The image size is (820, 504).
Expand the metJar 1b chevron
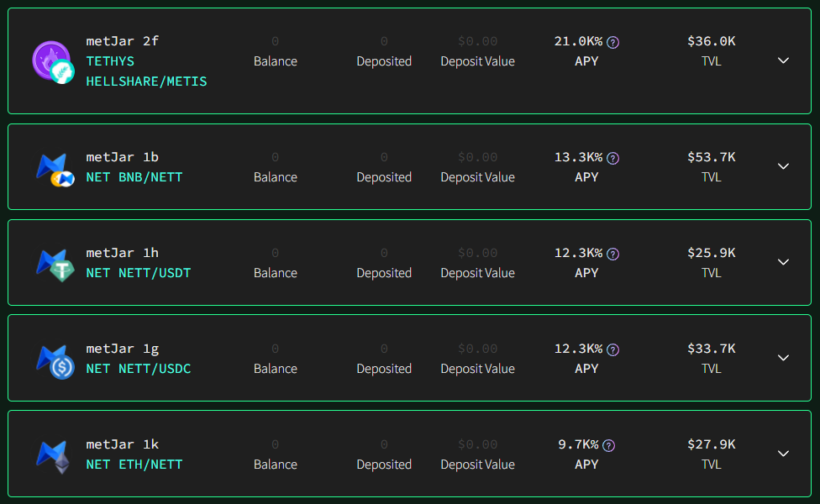pos(783,166)
